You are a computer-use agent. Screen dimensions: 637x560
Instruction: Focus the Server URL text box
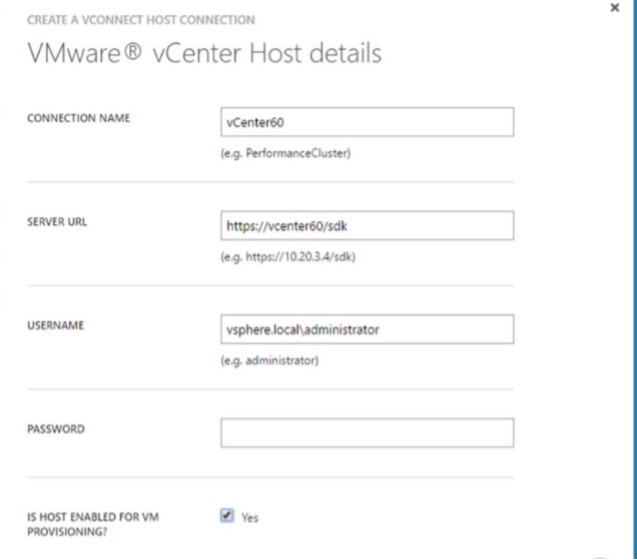[367, 226]
